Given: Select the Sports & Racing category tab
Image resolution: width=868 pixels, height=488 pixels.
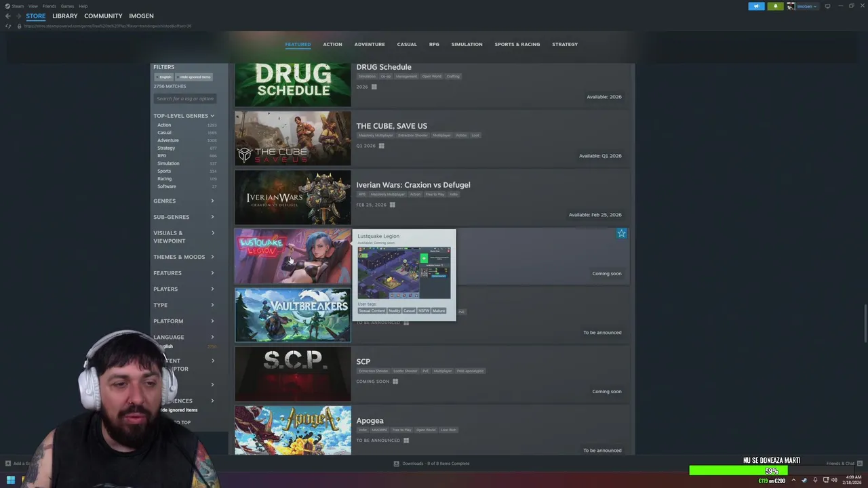Looking at the screenshot, I should 517,44.
